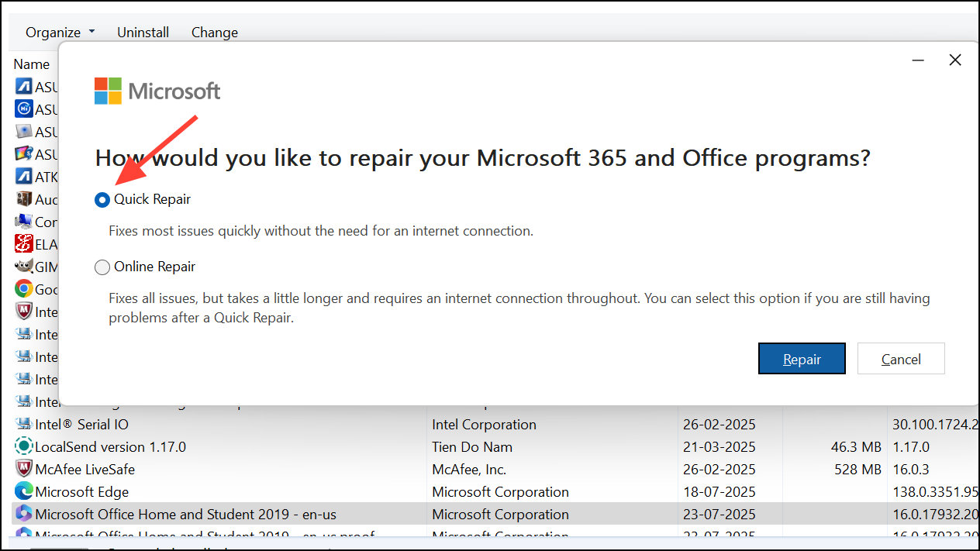Click the ATK Package icon

(23, 177)
